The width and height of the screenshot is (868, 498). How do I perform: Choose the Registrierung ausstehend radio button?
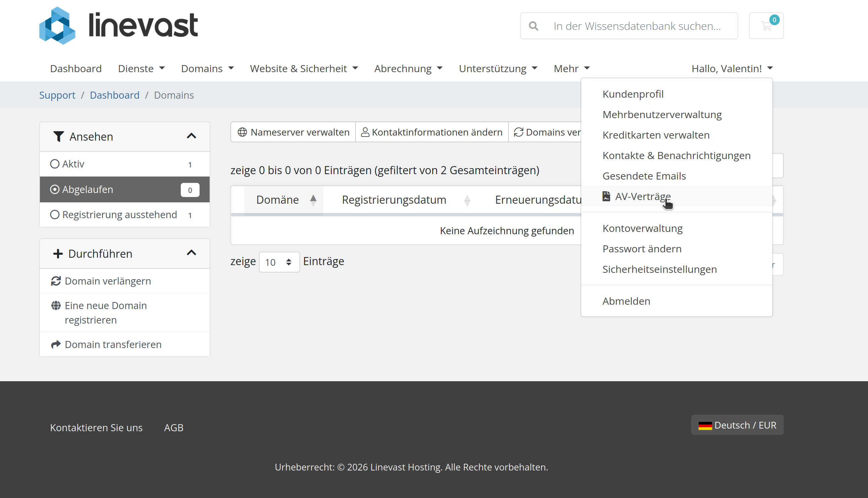tap(55, 214)
